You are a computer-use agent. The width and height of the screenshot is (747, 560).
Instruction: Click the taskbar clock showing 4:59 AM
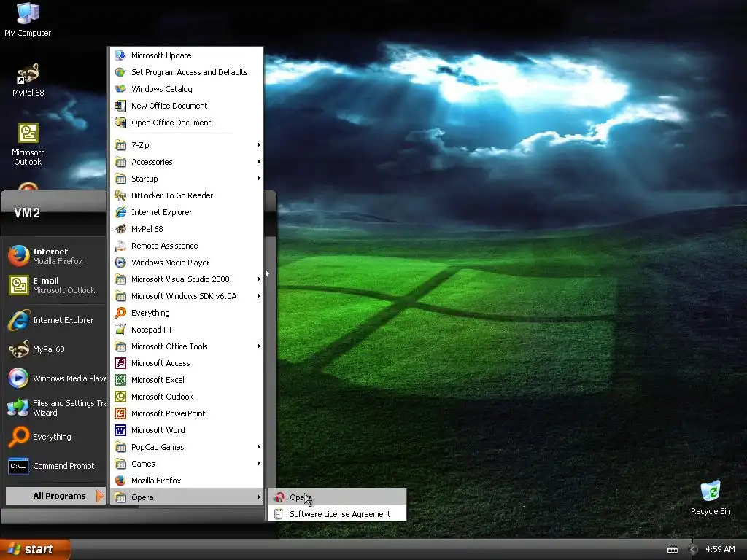click(x=720, y=549)
